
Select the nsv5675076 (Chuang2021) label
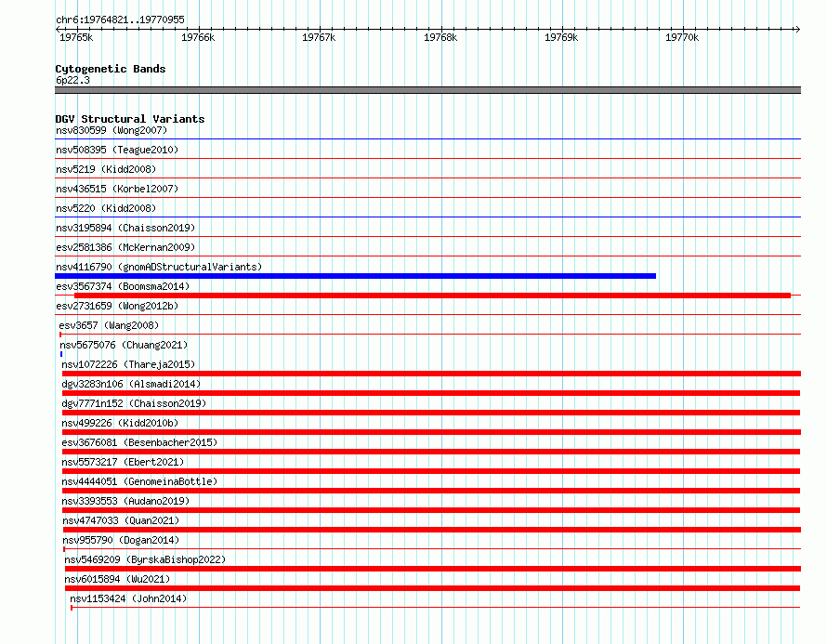124,345
